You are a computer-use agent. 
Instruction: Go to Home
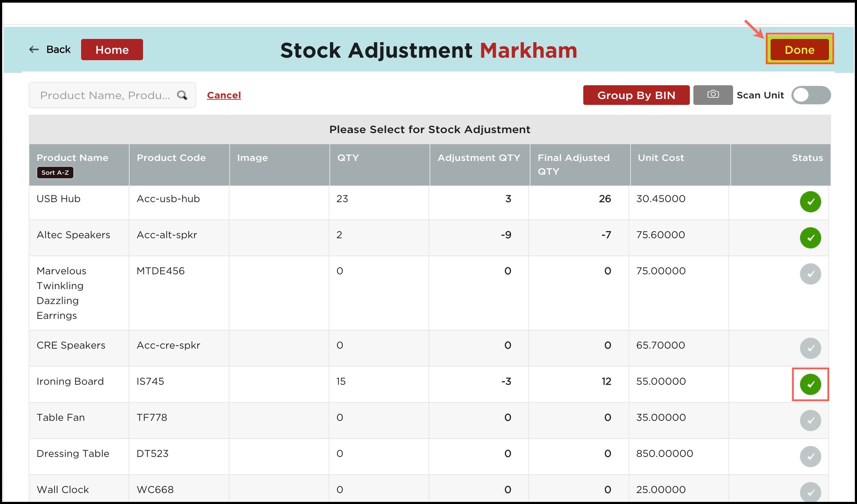112,50
